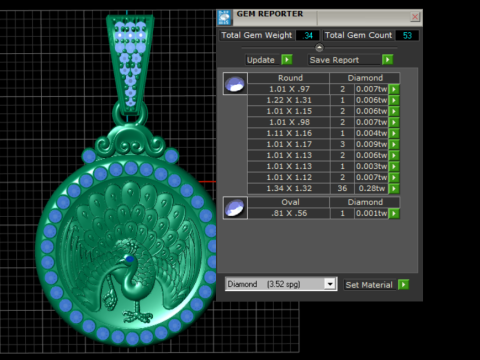This screenshot has height=360, width=480.
Task: Click the 0.001tw oval weight cell
Action: point(372,213)
